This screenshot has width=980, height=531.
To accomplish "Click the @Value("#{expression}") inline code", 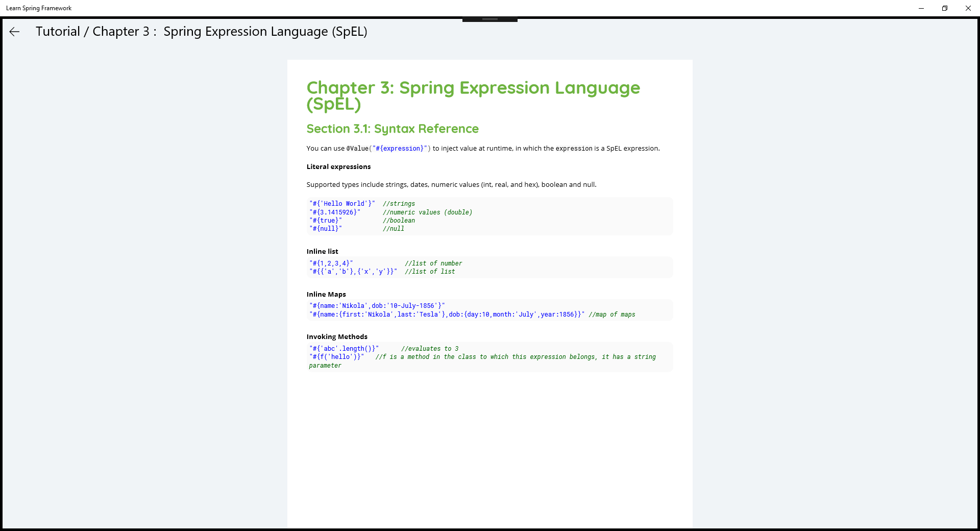I will click(388, 149).
